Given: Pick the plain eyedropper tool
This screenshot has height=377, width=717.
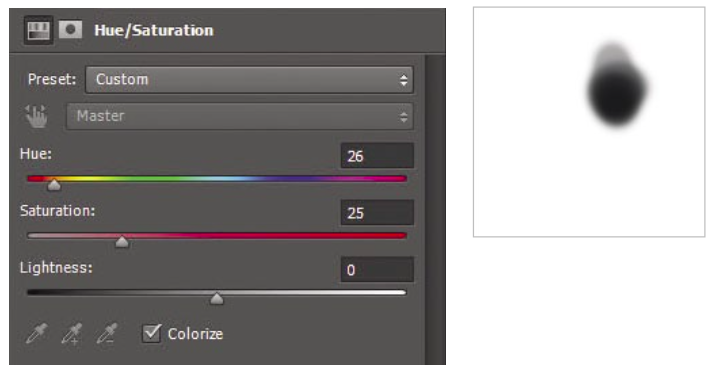Looking at the screenshot, I should coord(36,333).
